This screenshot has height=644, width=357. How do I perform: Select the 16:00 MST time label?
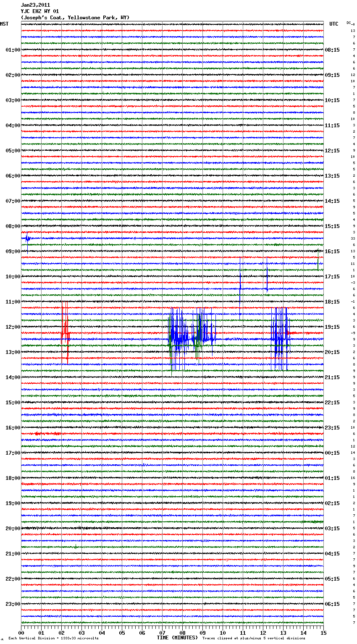coord(13,428)
